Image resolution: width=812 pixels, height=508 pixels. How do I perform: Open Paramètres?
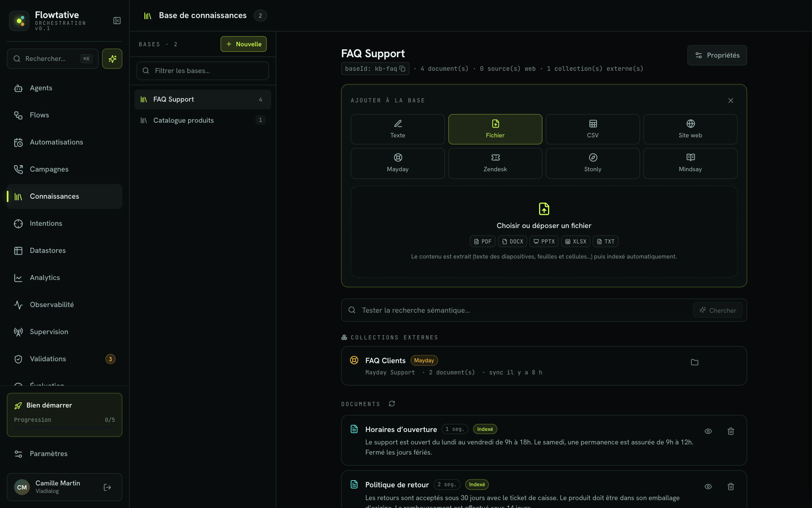tap(64, 454)
